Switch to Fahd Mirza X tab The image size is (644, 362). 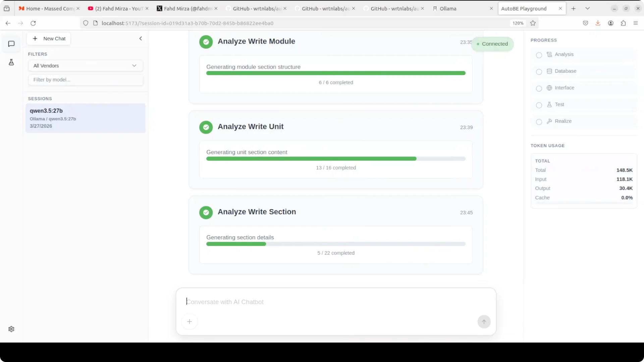(x=187, y=9)
